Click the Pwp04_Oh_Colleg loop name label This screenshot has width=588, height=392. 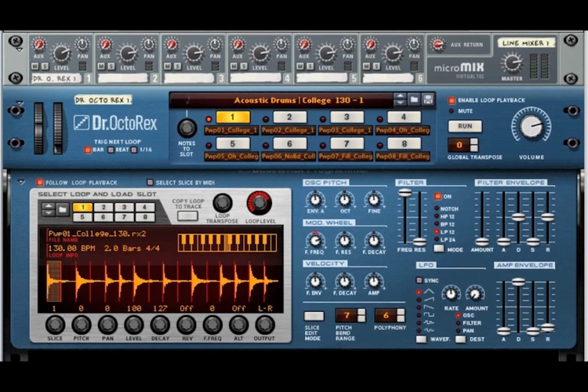point(403,130)
